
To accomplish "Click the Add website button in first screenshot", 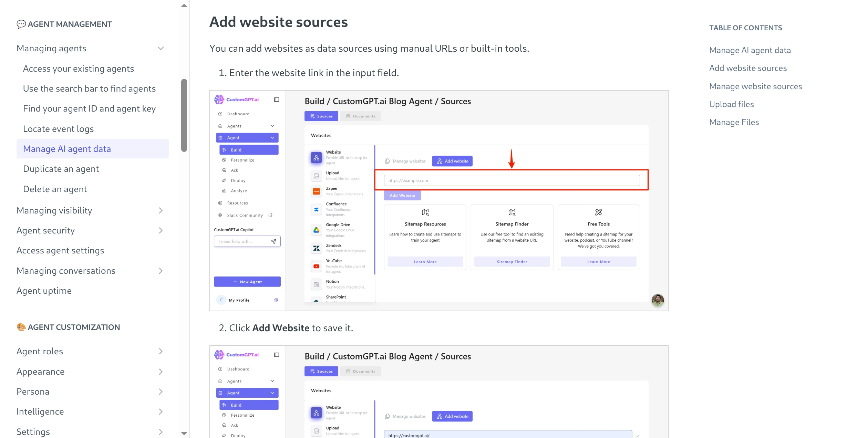I will (x=452, y=161).
